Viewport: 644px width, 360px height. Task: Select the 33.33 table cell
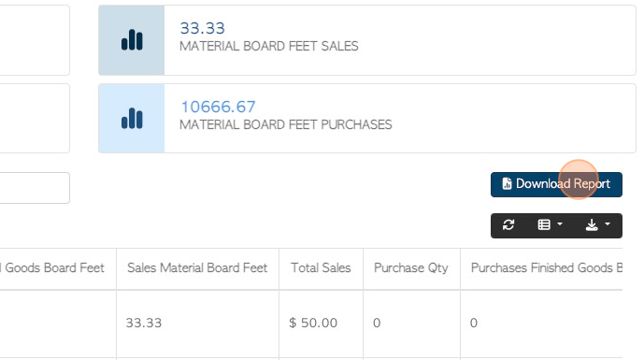[x=144, y=323]
